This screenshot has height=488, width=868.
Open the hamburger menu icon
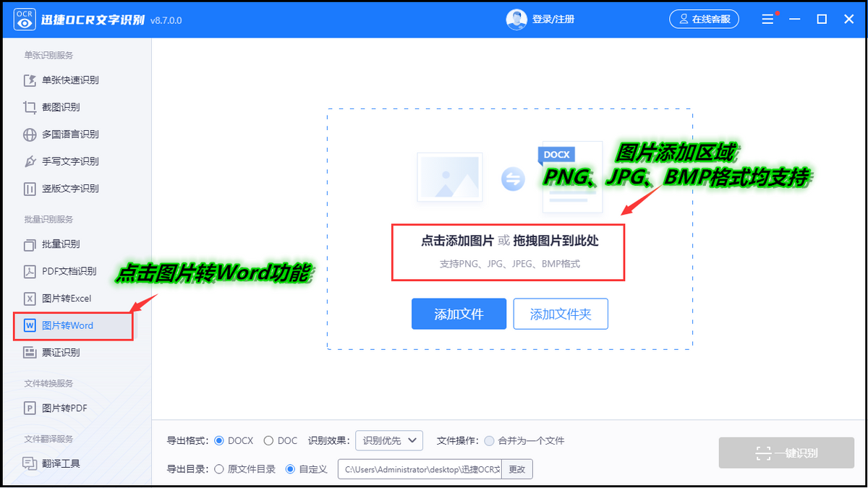coord(767,20)
